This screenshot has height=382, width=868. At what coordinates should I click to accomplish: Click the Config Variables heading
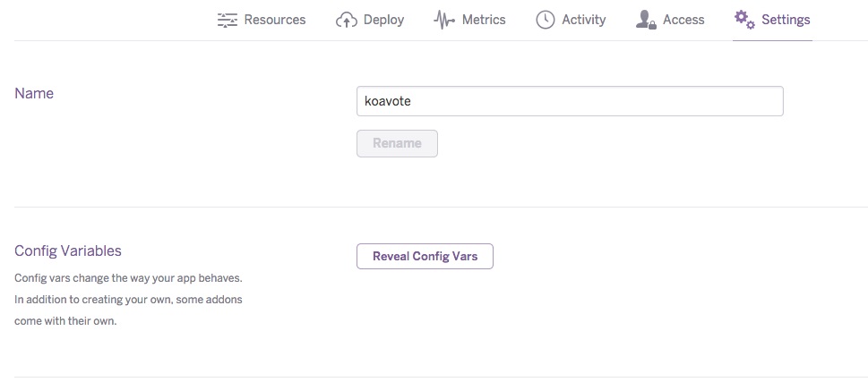[67, 251]
